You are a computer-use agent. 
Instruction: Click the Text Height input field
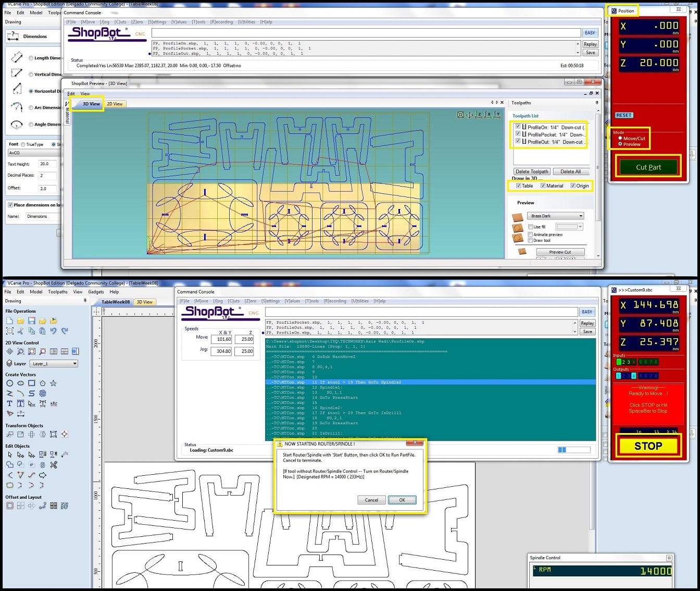click(48, 164)
